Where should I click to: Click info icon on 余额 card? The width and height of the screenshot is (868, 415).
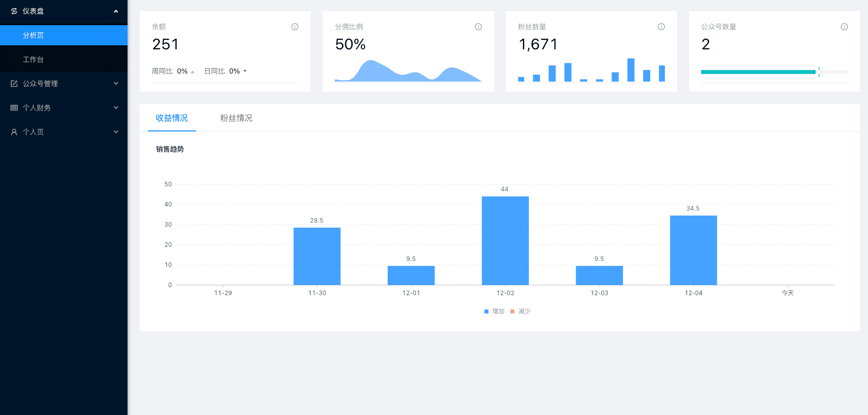[295, 27]
